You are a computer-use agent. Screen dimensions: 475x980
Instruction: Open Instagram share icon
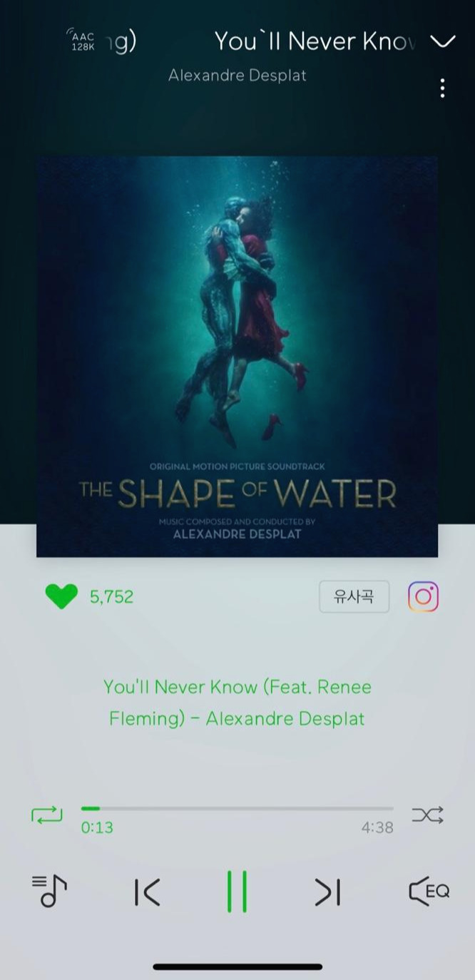[423, 597]
